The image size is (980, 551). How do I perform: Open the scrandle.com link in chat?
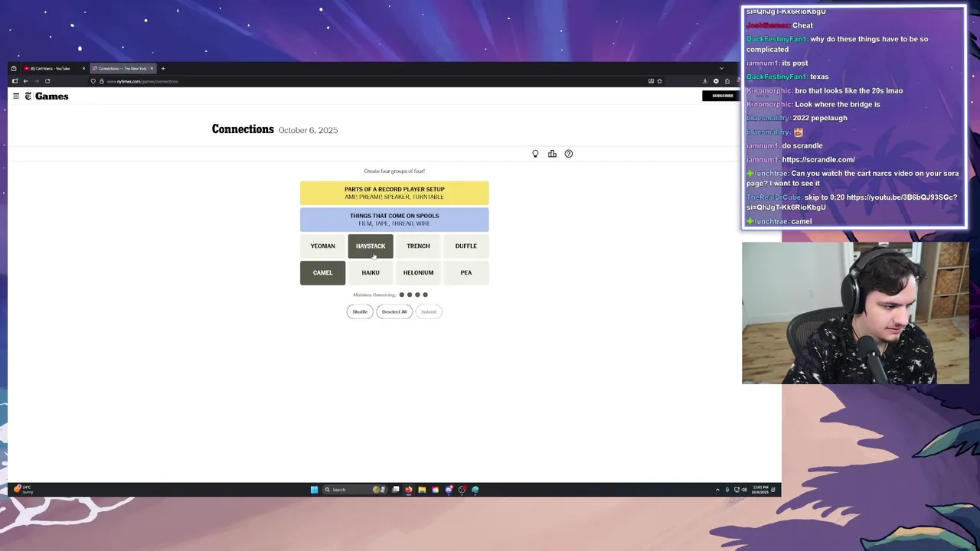(818, 159)
